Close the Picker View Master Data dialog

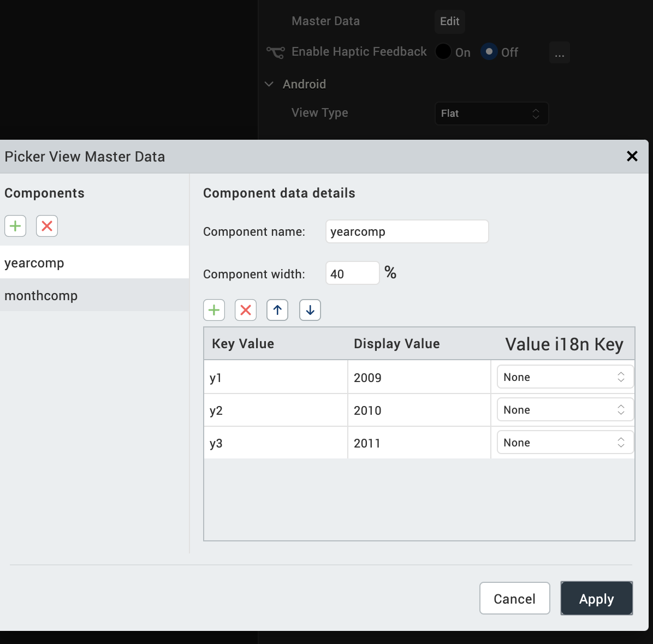click(632, 157)
